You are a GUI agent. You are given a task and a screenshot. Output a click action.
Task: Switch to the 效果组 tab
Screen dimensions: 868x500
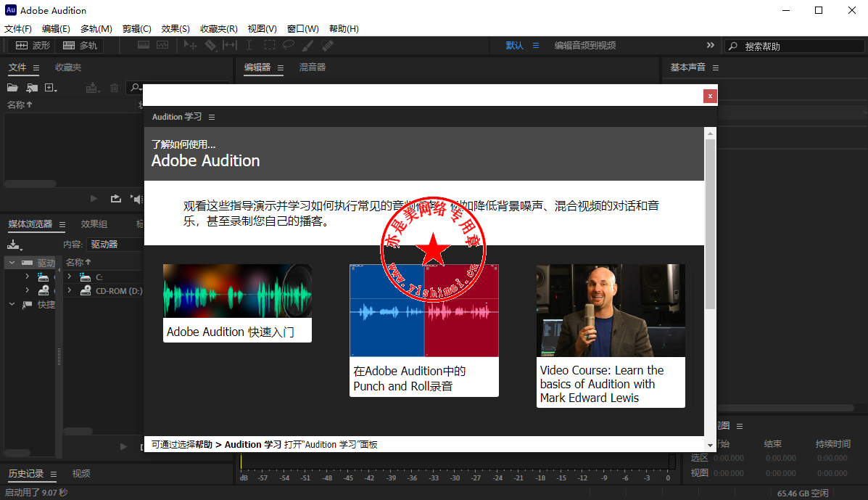(x=94, y=224)
